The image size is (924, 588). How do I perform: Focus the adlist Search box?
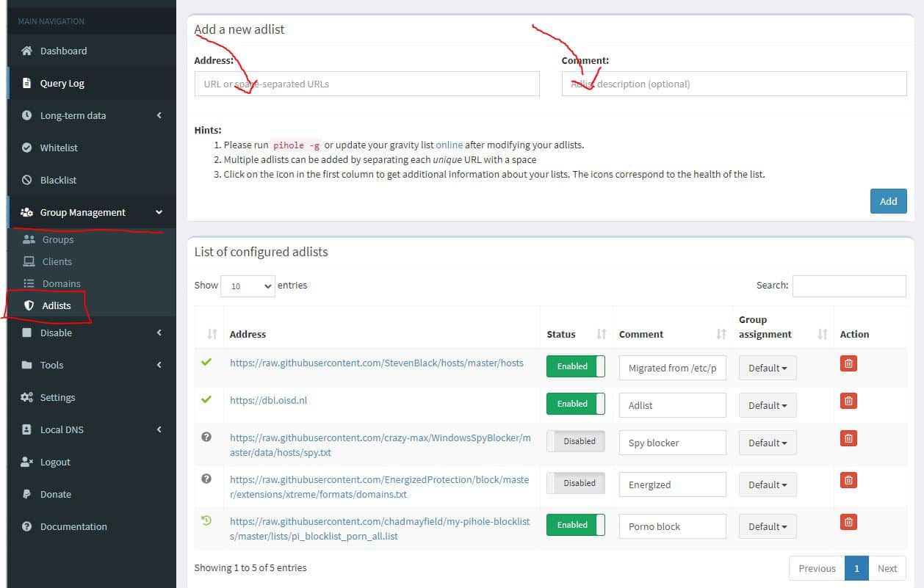coord(848,286)
